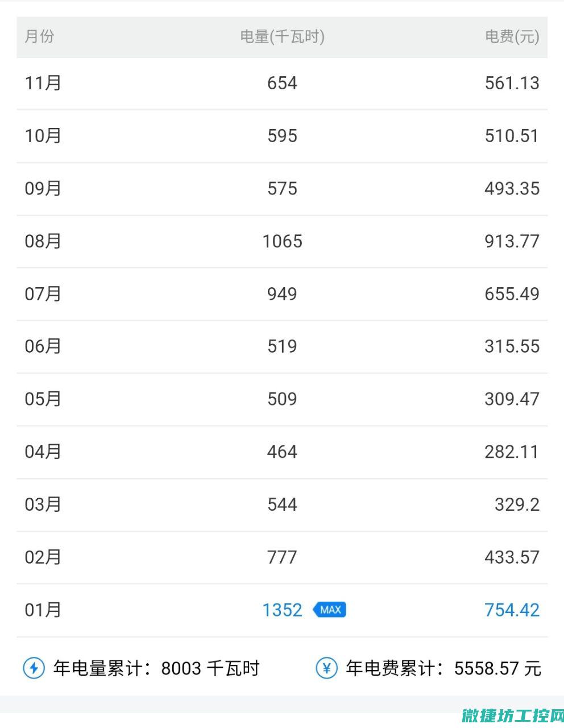
Task: Select the 03月 fee 329.2
Action: pos(517,504)
